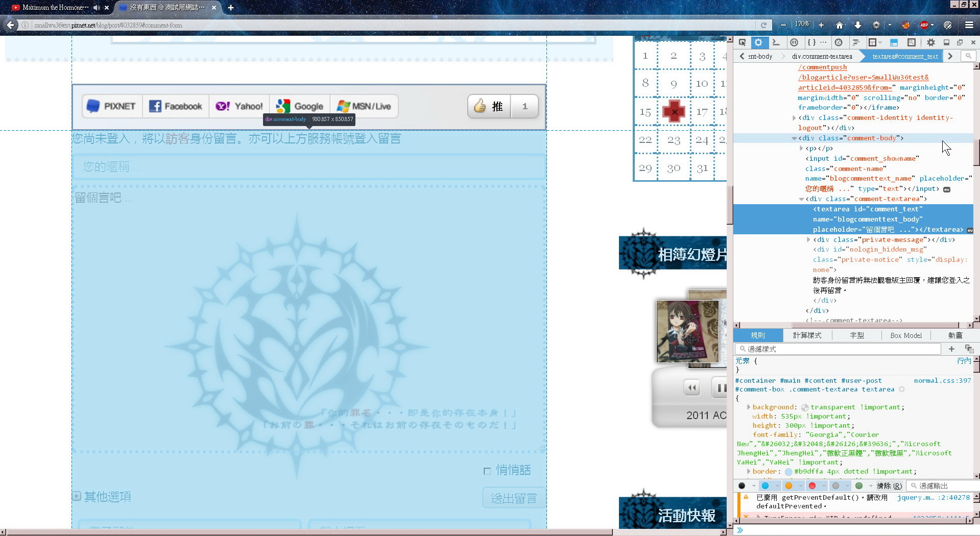Mute the Maximum the Hormone tab audio
Viewport: 980px width, 536px height.
tap(97, 8)
